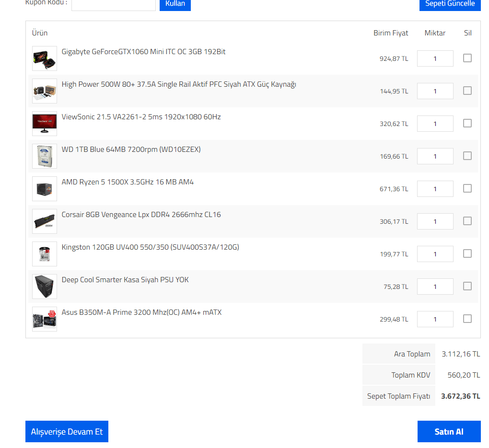Select the 169,66 TL unit price

[x=394, y=157]
